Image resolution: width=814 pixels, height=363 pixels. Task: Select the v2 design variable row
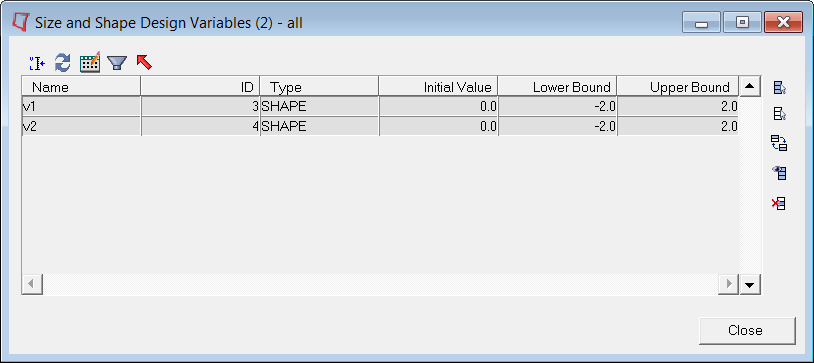(x=379, y=126)
